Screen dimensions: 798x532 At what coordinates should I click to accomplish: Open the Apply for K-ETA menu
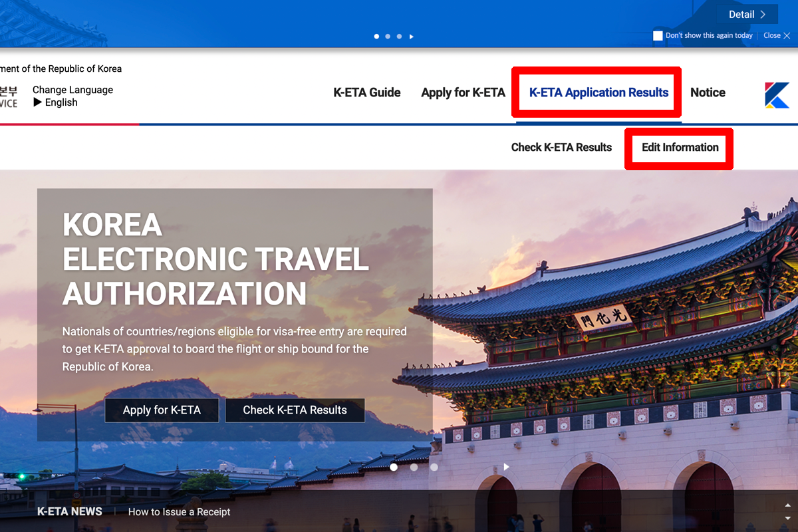pos(463,92)
